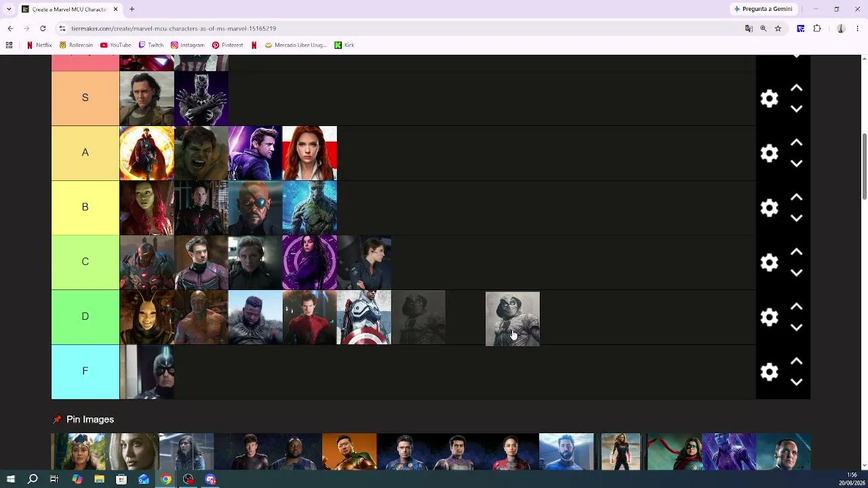
Task: Move the A tier row down
Action: (x=797, y=163)
